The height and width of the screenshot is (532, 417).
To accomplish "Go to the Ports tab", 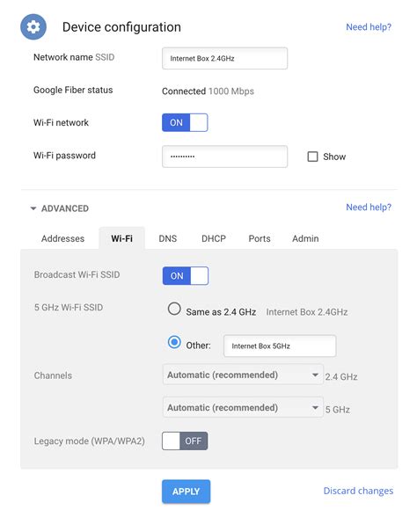I will 260,238.
